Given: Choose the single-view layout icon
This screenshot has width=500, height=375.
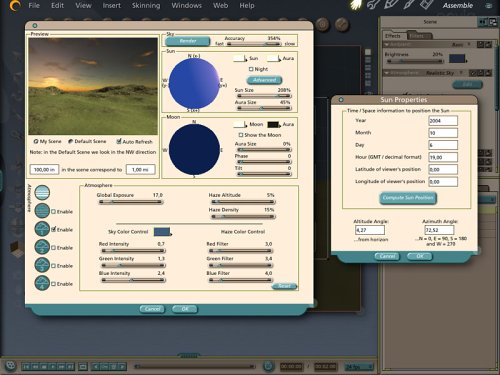Looking at the screenshot, I should click(368, 52).
